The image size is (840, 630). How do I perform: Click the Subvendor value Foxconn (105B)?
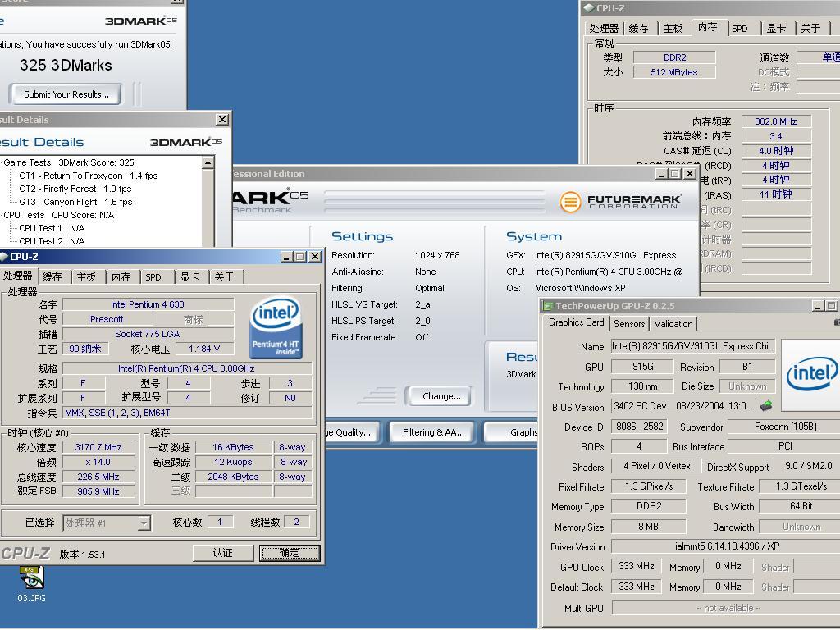785,427
